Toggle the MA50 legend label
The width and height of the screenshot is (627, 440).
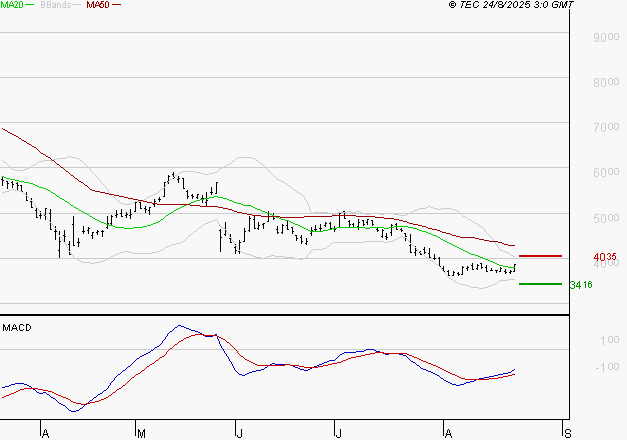98,5
